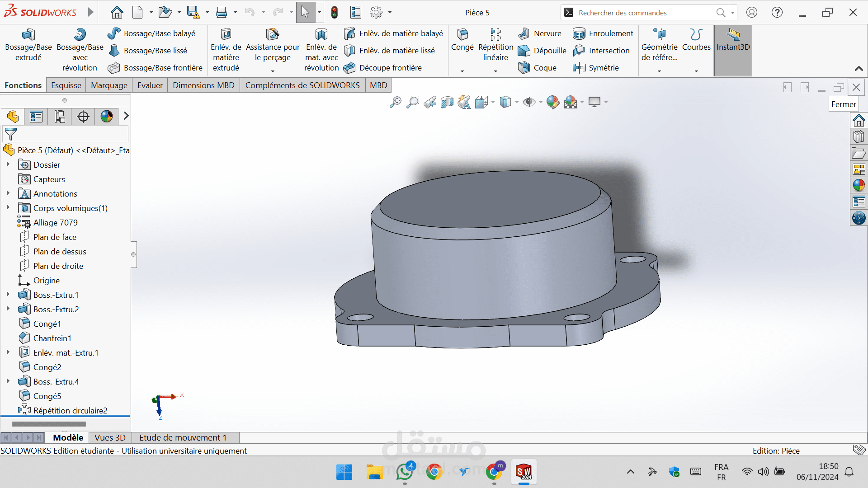This screenshot has width=868, height=488.
Task: Click the rebuild traffic light icon
Action: point(335,13)
